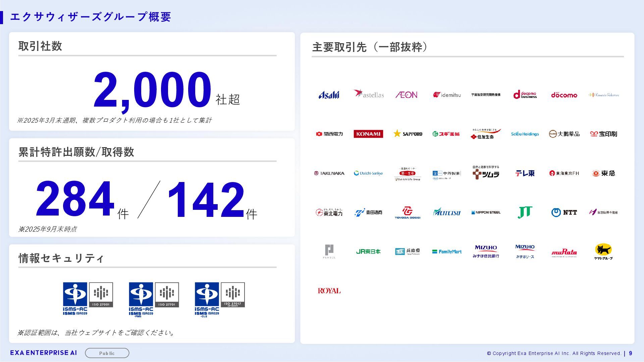Select the Yamato Group black cat logo
Image resolution: width=644 pixels, height=362 pixels.
603,251
